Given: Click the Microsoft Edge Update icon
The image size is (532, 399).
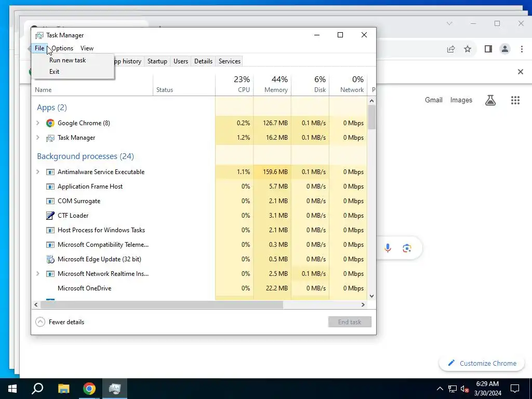Looking at the screenshot, I should click(x=50, y=259).
